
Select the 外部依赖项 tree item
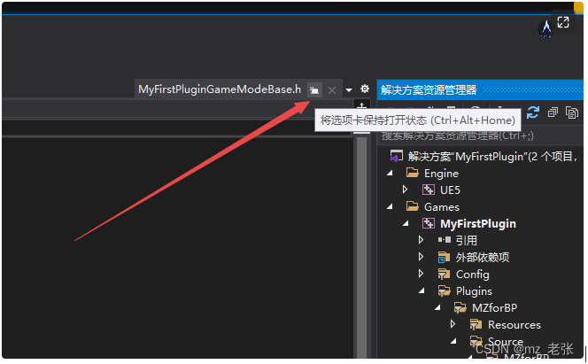483,257
